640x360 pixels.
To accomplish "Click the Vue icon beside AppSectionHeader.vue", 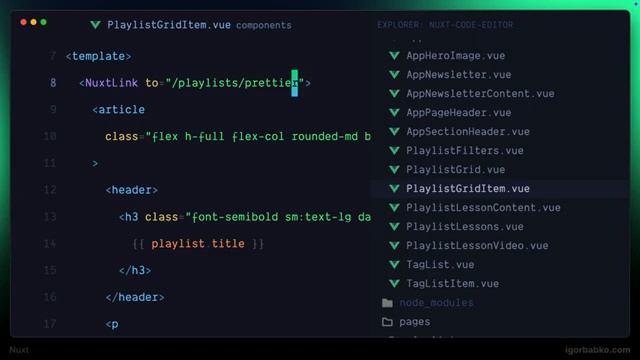I will tap(394, 131).
